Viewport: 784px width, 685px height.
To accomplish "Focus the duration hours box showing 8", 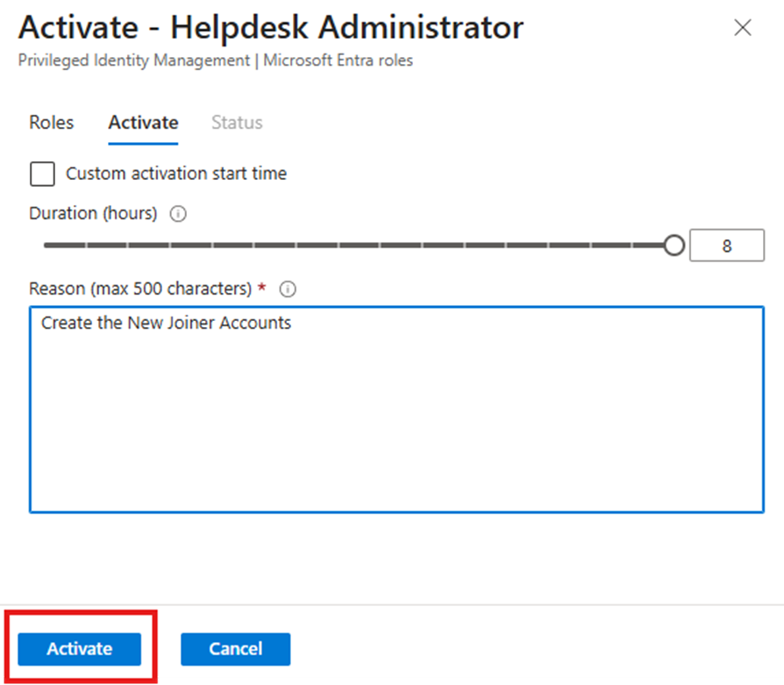I will [x=726, y=246].
